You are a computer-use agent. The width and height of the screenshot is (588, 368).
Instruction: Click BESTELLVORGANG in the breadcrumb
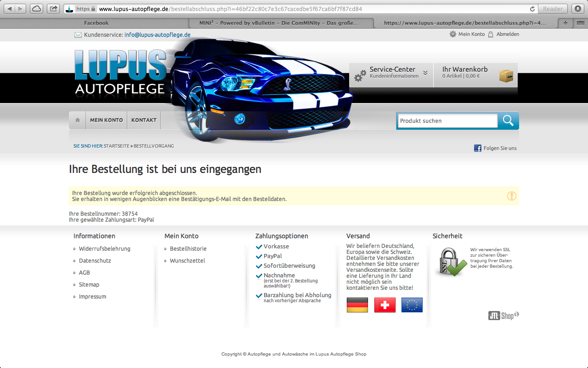pos(154,146)
